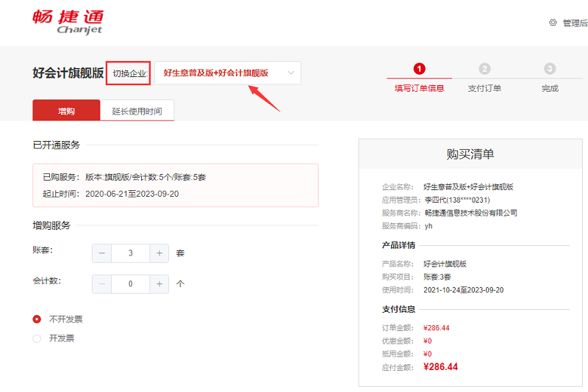Click the 购买清单 panel header
Viewport: 588px width, 392px height.
pyautogui.click(x=470, y=154)
